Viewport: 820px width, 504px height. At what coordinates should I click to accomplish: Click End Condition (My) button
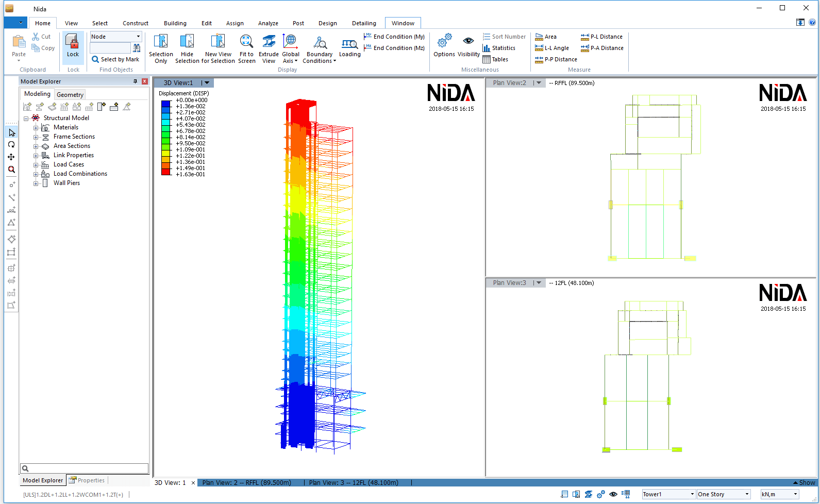[394, 37]
